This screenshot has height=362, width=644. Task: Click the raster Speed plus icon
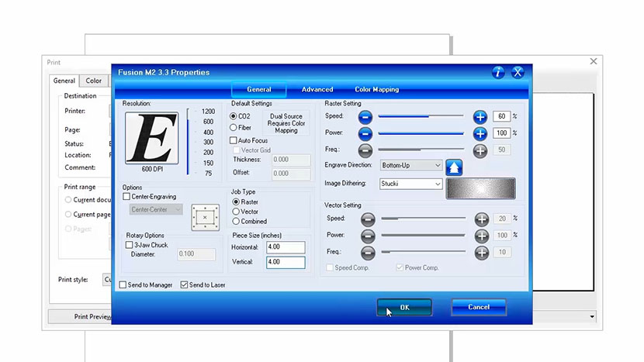coord(480,116)
